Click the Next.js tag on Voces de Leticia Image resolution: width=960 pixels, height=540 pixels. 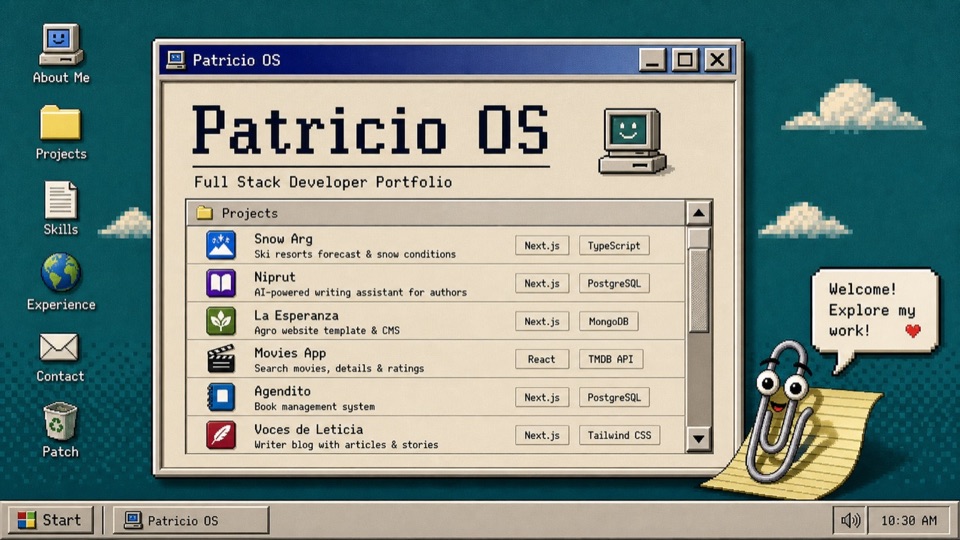click(542, 435)
